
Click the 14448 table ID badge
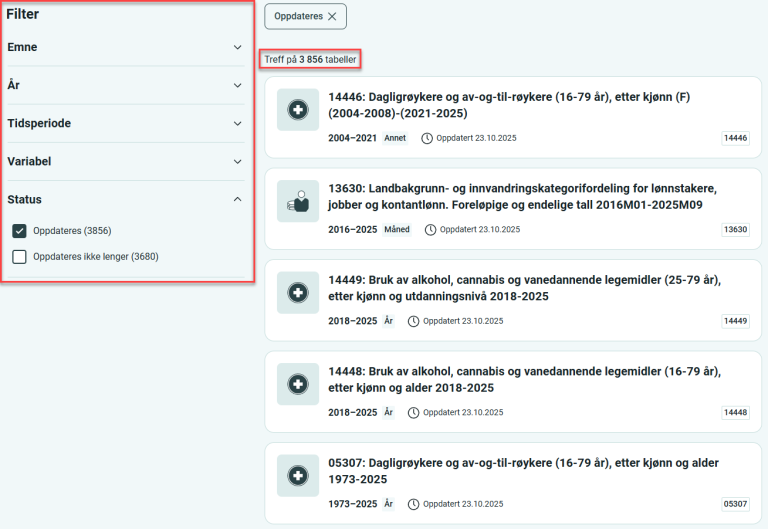click(735, 412)
